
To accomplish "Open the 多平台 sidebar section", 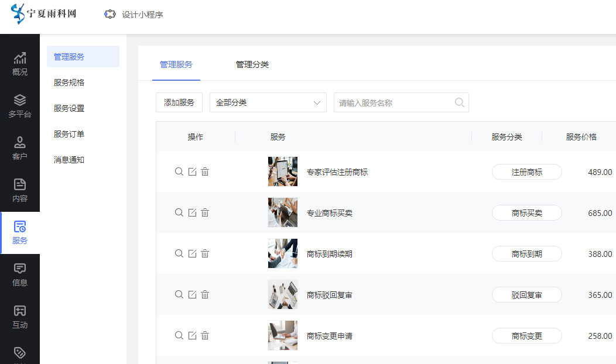I will coord(20,106).
